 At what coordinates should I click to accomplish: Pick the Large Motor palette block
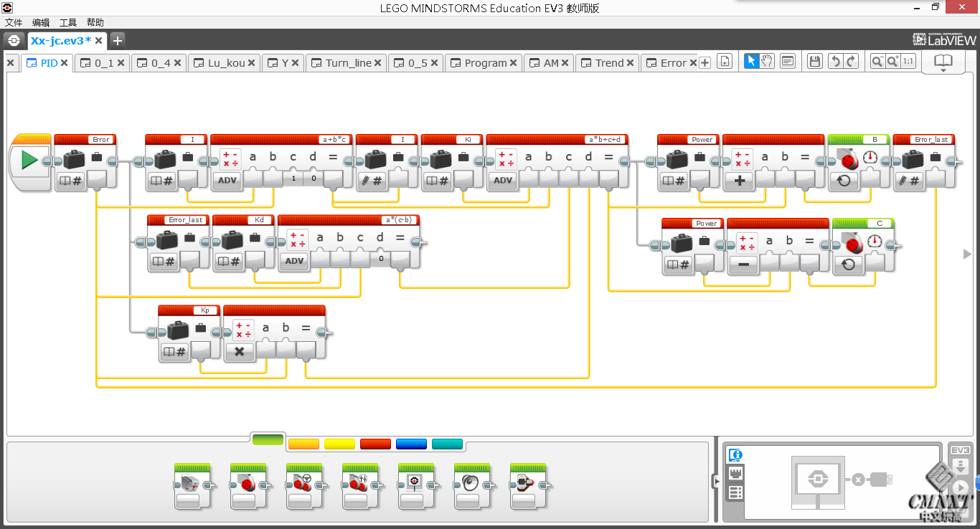click(248, 486)
